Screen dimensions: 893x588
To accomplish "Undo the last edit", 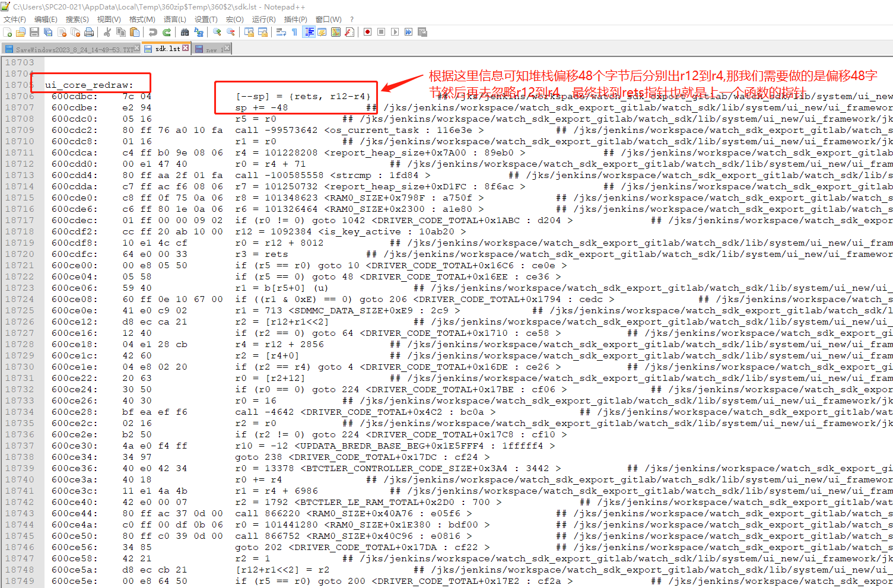I will pyautogui.click(x=153, y=32).
